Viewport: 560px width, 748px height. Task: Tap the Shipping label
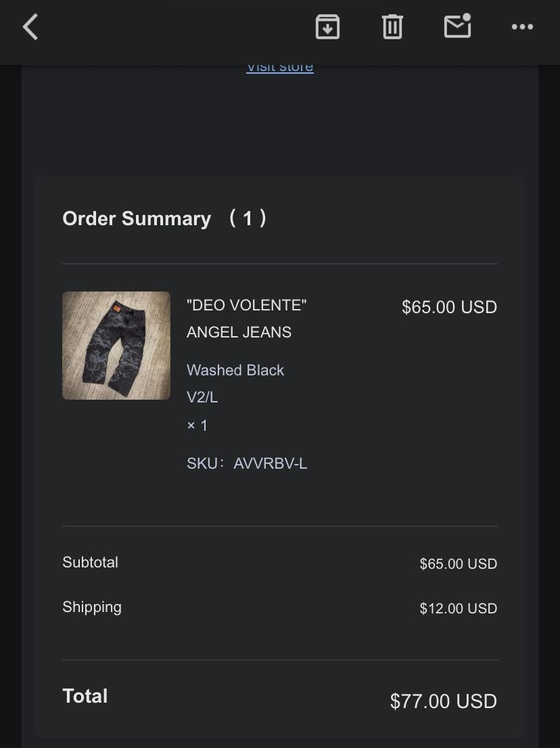[x=92, y=607]
